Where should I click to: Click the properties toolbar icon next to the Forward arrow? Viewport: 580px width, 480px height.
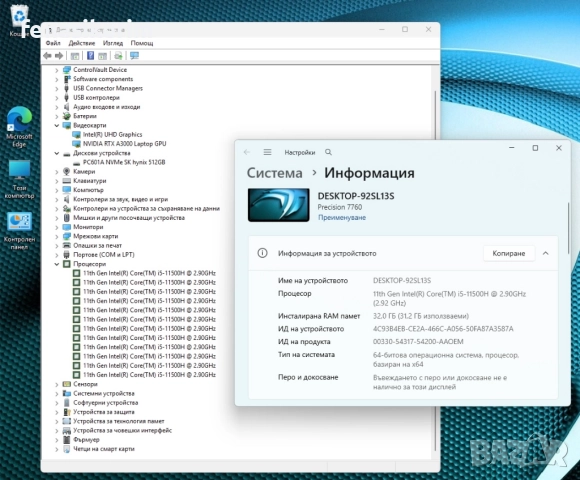(75, 56)
